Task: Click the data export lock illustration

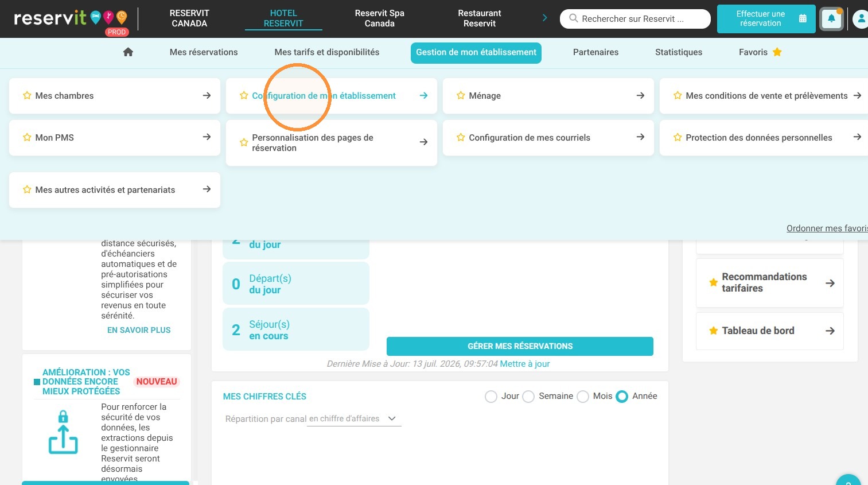Action: 63,432
